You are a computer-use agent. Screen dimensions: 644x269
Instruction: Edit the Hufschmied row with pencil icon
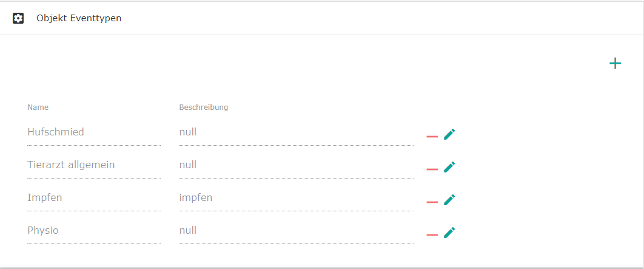449,134
